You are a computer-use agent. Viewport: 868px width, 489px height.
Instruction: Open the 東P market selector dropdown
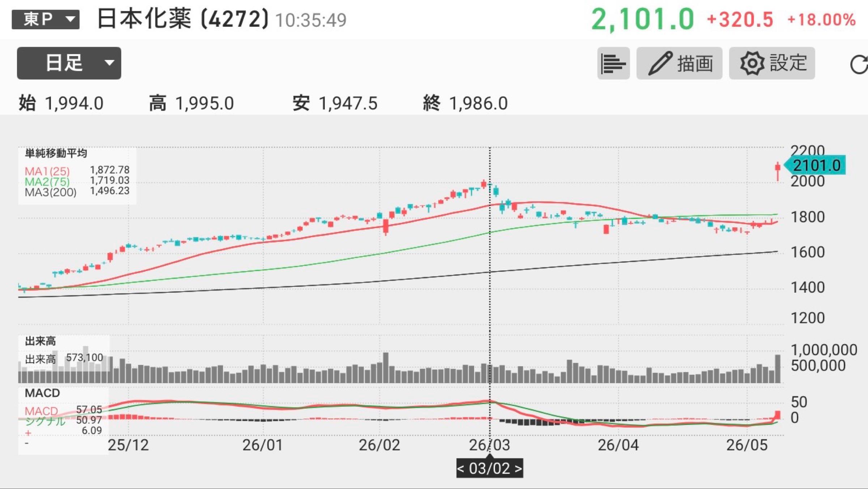[46, 19]
